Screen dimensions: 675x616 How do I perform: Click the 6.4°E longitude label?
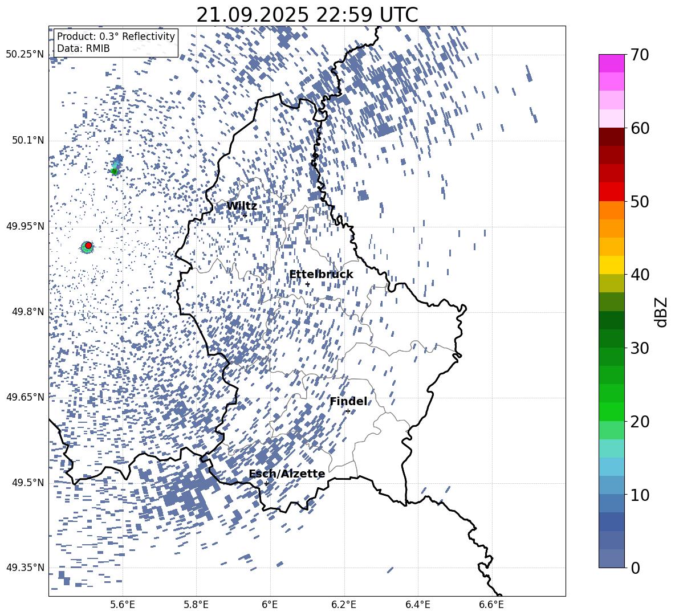pyautogui.click(x=417, y=605)
